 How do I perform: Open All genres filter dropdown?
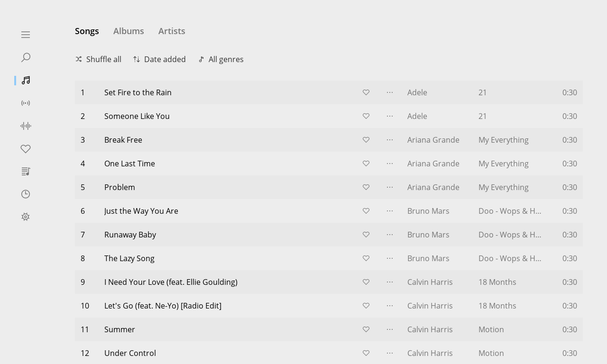(221, 59)
